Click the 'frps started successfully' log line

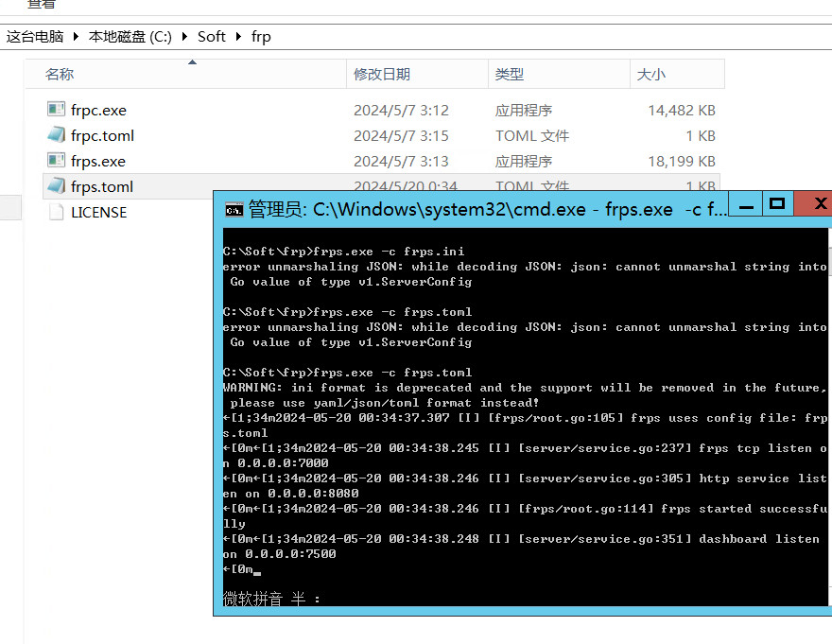point(525,516)
